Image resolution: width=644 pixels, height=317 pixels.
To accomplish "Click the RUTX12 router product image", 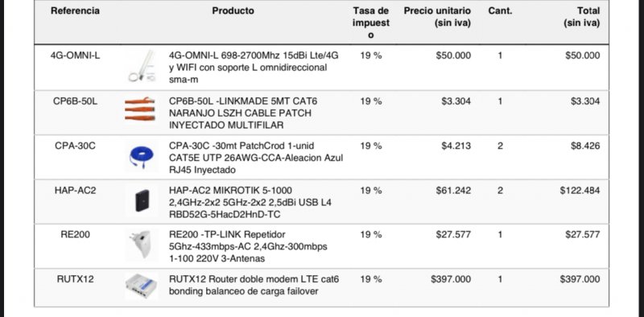I will click(x=141, y=286).
